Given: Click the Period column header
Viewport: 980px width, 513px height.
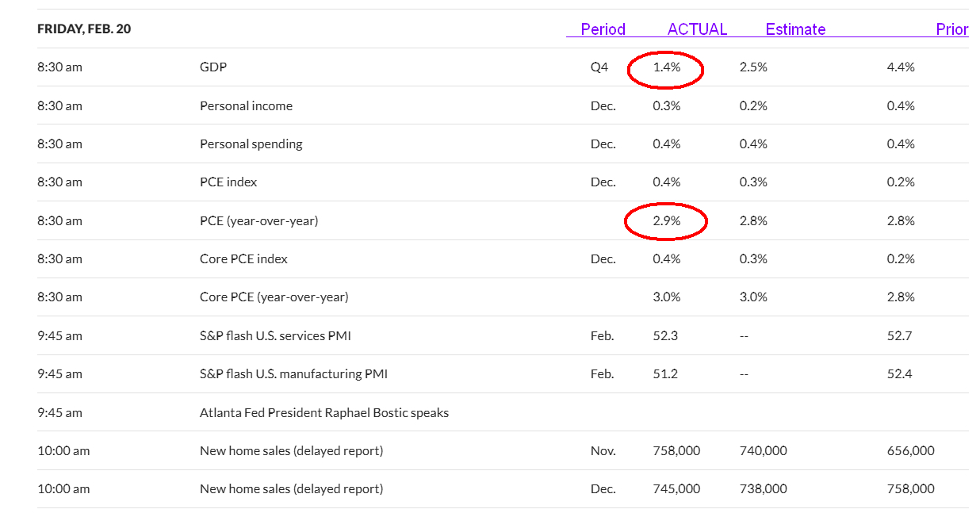Looking at the screenshot, I should click(x=603, y=29).
